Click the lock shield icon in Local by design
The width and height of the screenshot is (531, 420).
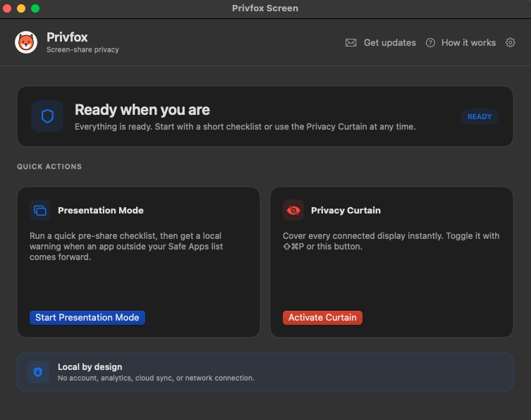pos(38,372)
